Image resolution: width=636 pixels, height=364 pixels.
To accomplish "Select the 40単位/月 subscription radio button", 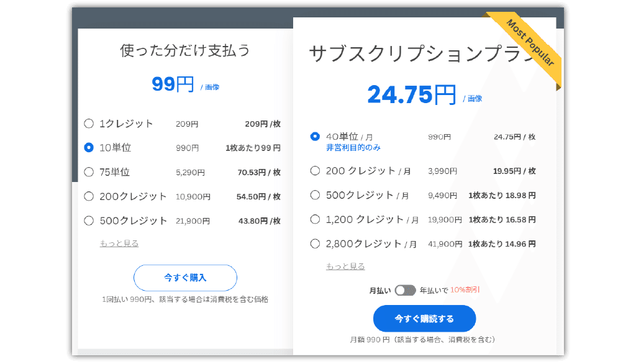I will pos(315,137).
